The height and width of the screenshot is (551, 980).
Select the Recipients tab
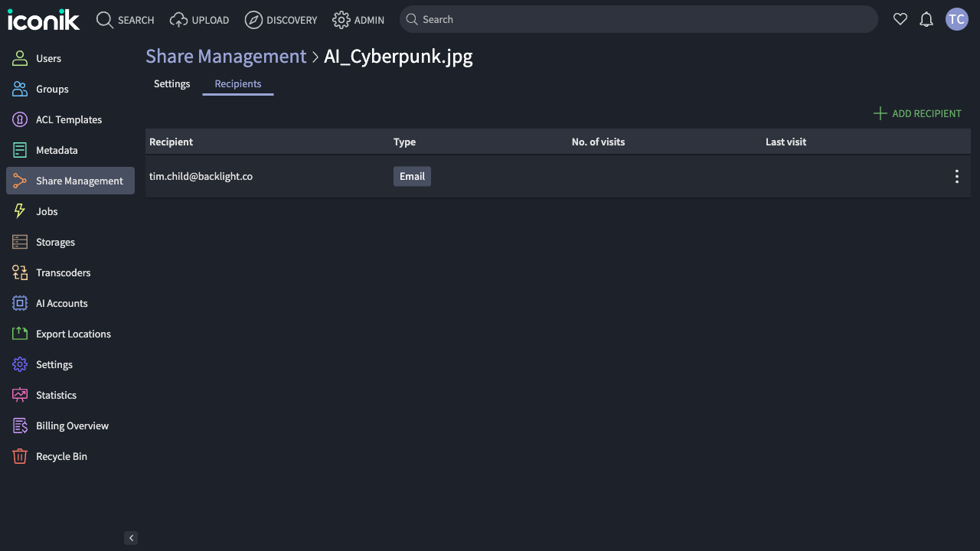(x=238, y=84)
